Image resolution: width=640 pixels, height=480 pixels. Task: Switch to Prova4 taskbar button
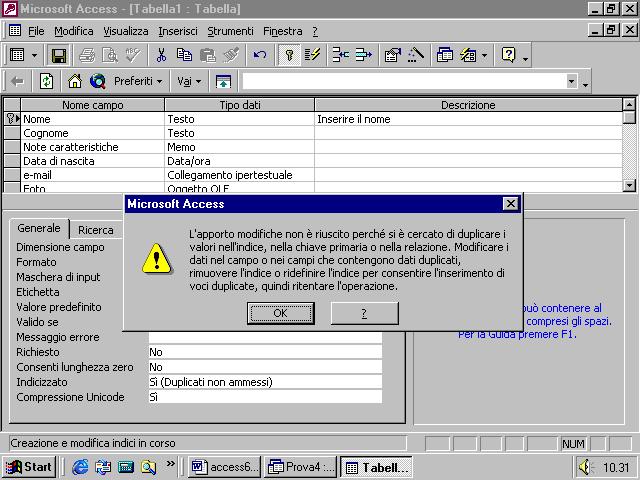[x=300, y=467]
